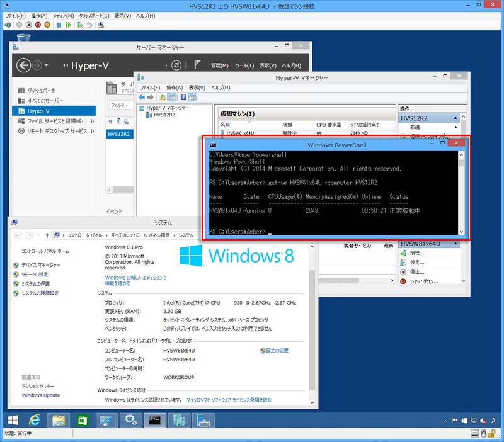The image size is (504, 442).
Task: Pause the virtual machine from the toolbar
Action: (59, 25)
